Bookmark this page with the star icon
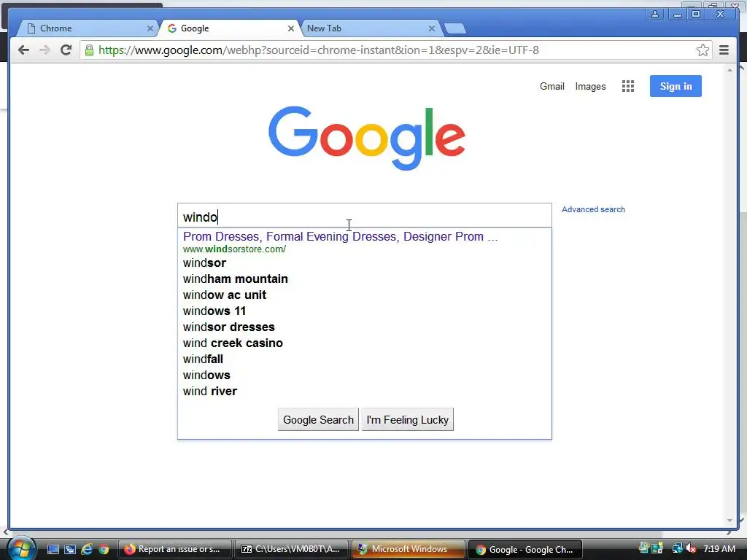Screen dimensions: 747x560 pyautogui.click(x=703, y=50)
